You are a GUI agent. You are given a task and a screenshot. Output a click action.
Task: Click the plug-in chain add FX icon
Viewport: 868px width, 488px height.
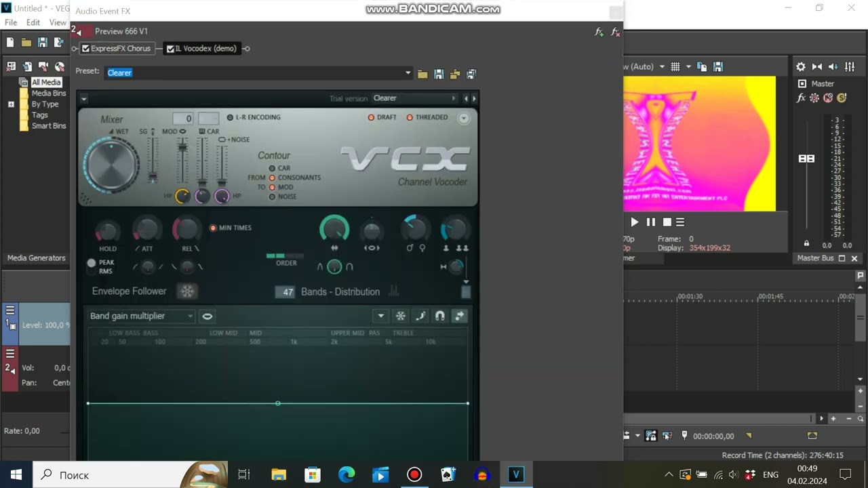pos(599,32)
